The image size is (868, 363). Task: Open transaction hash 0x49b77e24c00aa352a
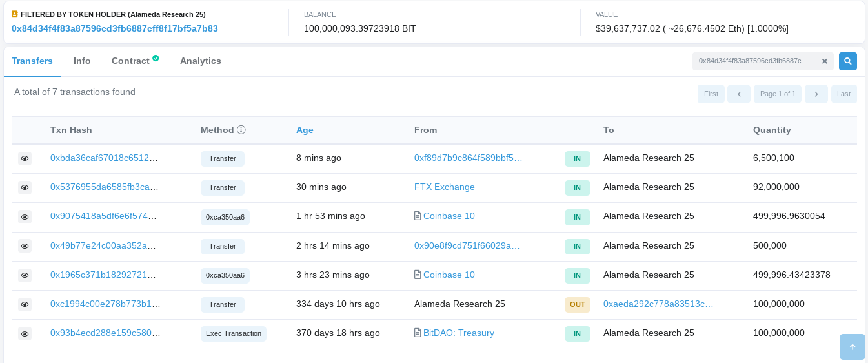click(x=103, y=245)
